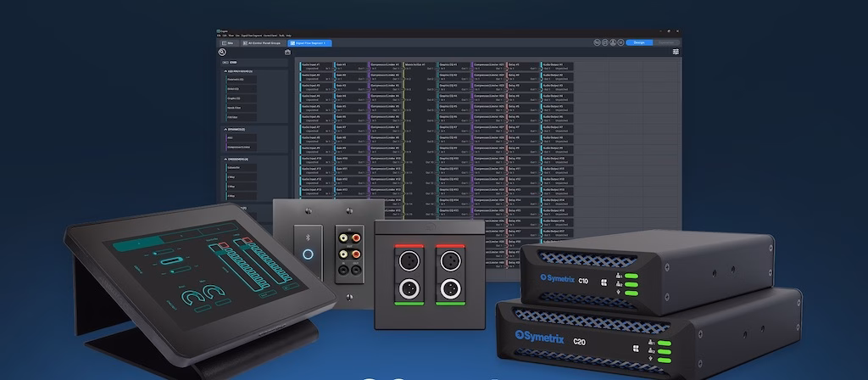Open the Site tab

pyautogui.click(x=228, y=42)
